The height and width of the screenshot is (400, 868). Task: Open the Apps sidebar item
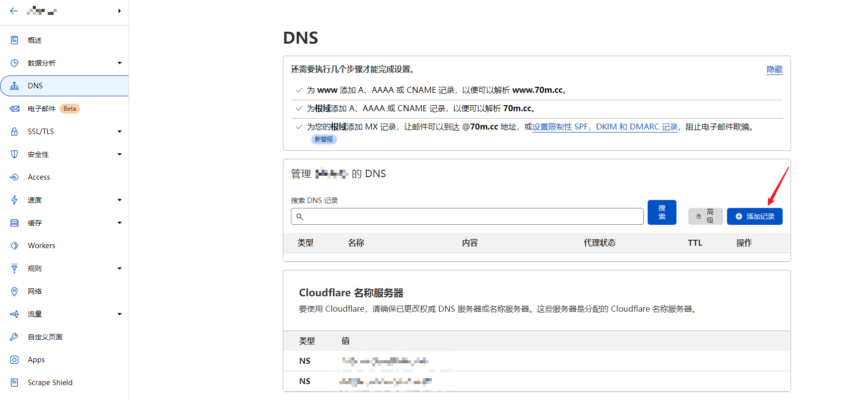pos(36,360)
